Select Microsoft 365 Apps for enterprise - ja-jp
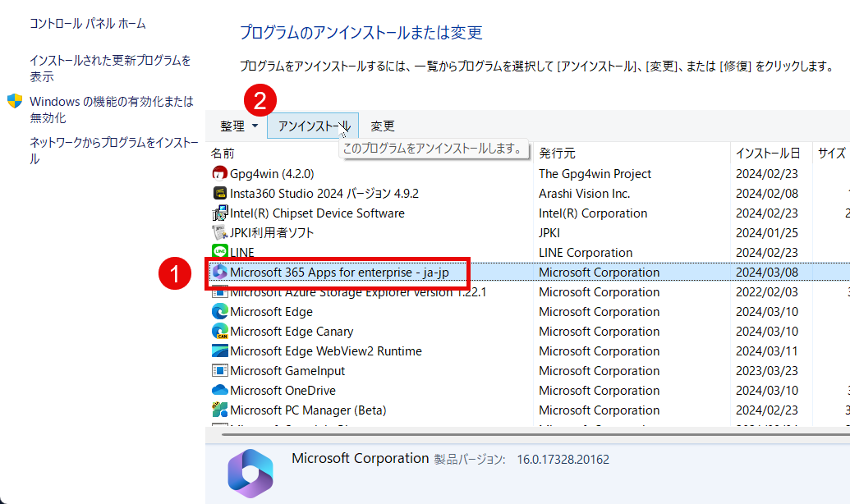The image size is (850, 504). coord(339,272)
